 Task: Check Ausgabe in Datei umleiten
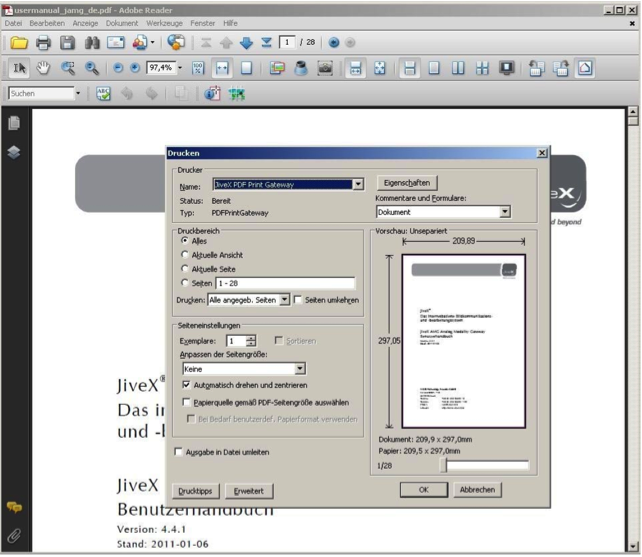point(179,451)
